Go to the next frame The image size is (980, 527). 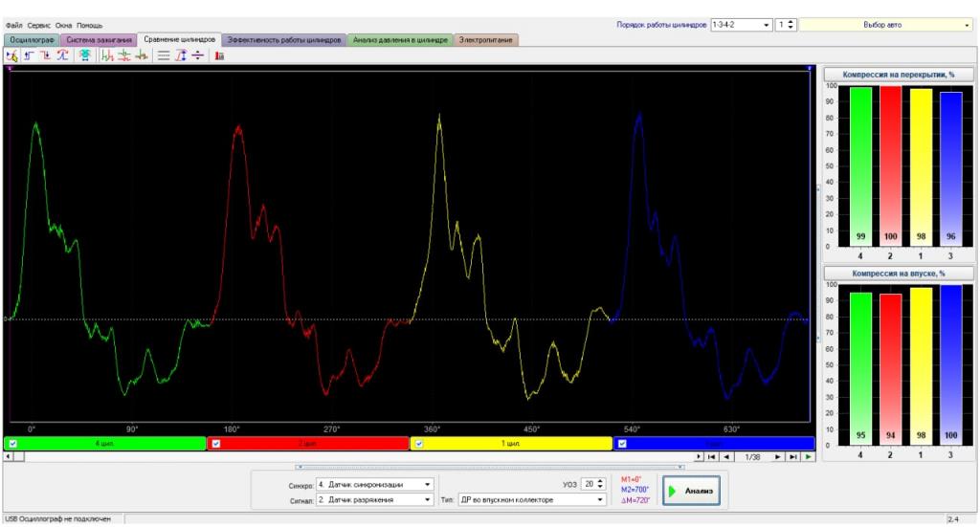coord(777,457)
